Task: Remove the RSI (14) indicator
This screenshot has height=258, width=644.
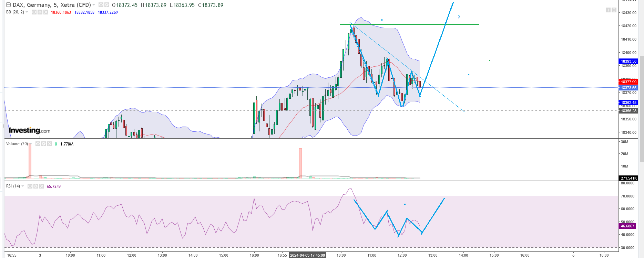Action: (x=42, y=186)
